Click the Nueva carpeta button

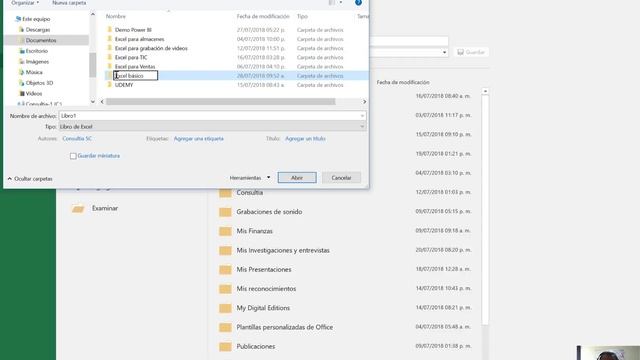click(x=69, y=3)
